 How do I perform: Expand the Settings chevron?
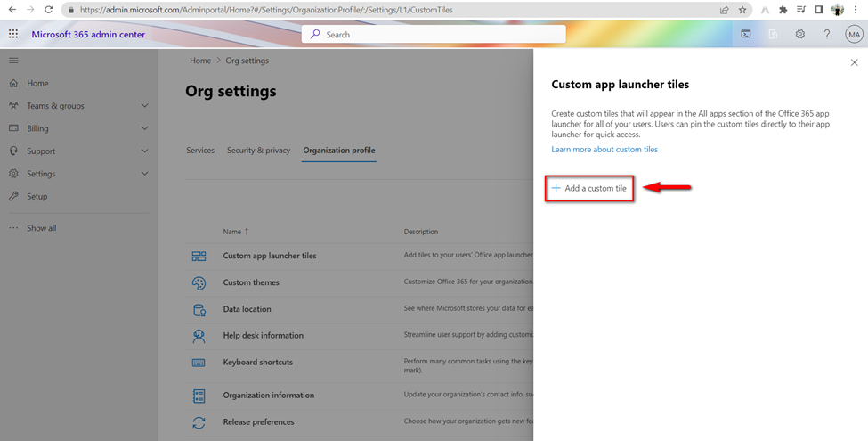(144, 174)
